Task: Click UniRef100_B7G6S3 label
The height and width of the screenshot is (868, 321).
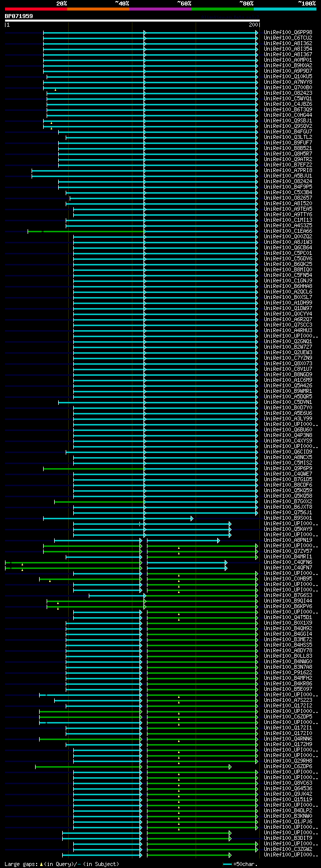Action: pyautogui.click(x=288, y=595)
